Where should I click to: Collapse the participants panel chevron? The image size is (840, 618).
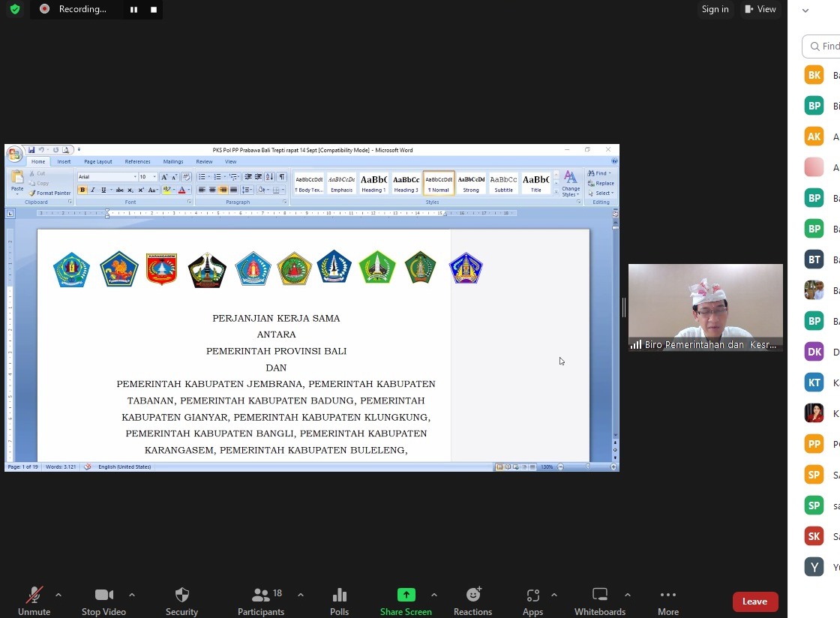click(x=805, y=10)
